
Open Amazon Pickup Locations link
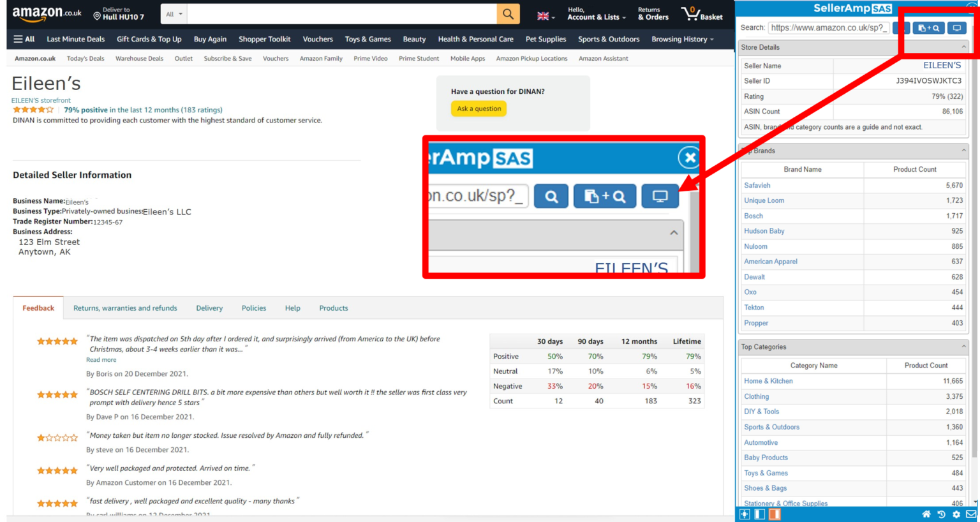coord(531,58)
